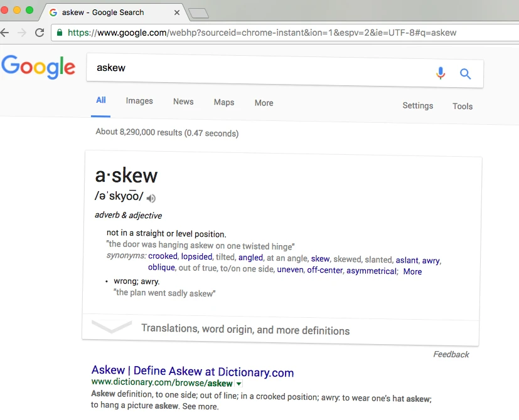The width and height of the screenshot is (519, 420).
Task: Open the More search categories menu
Action: [x=264, y=103]
